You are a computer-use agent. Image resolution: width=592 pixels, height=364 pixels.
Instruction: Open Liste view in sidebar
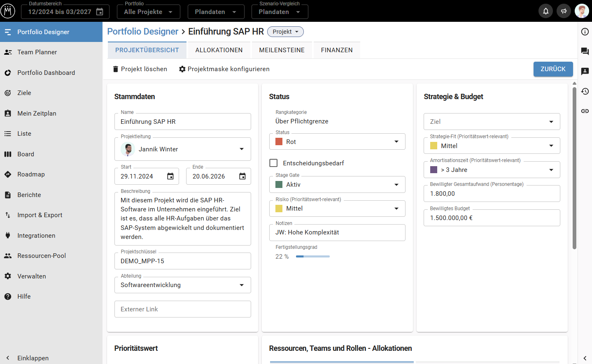pyautogui.click(x=51, y=134)
